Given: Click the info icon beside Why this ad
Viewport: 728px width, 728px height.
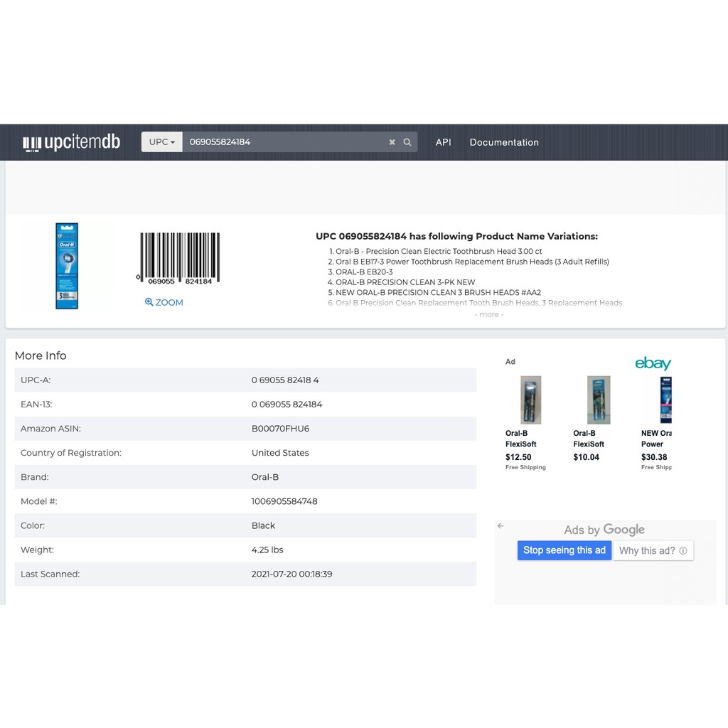Looking at the screenshot, I should click(x=683, y=550).
